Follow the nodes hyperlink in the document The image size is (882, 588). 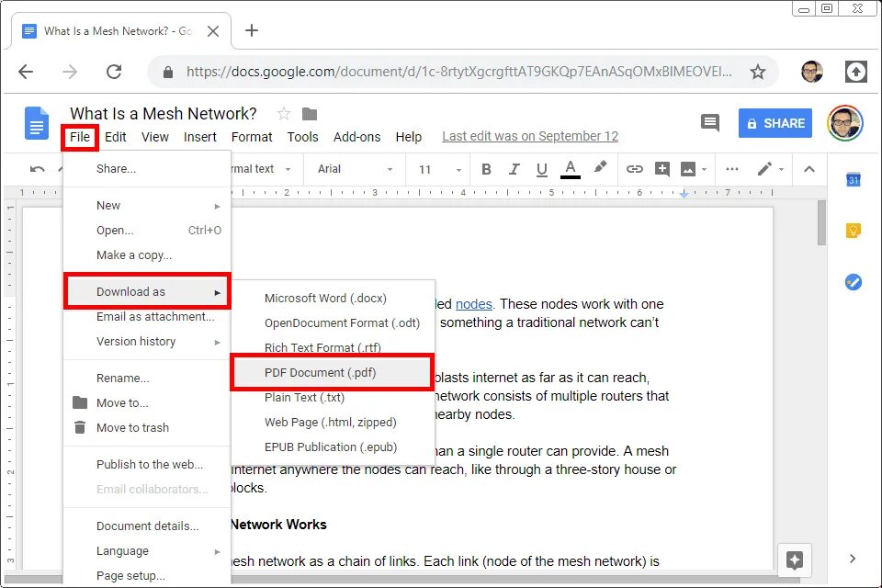coord(474,304)
